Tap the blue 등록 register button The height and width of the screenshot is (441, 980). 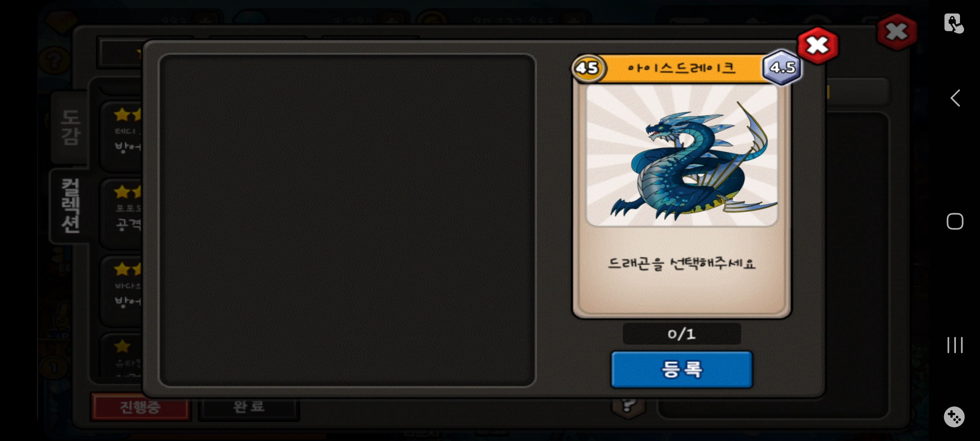coord(682,370)
